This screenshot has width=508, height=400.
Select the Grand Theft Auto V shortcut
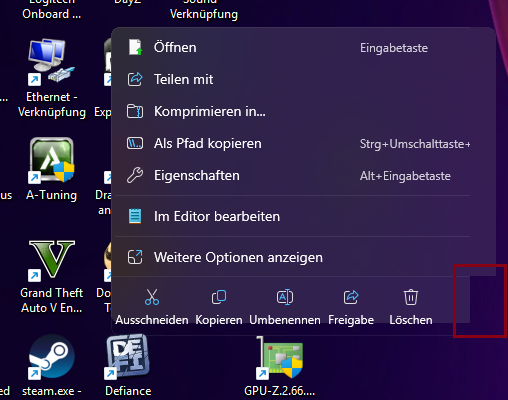point(52,277)
